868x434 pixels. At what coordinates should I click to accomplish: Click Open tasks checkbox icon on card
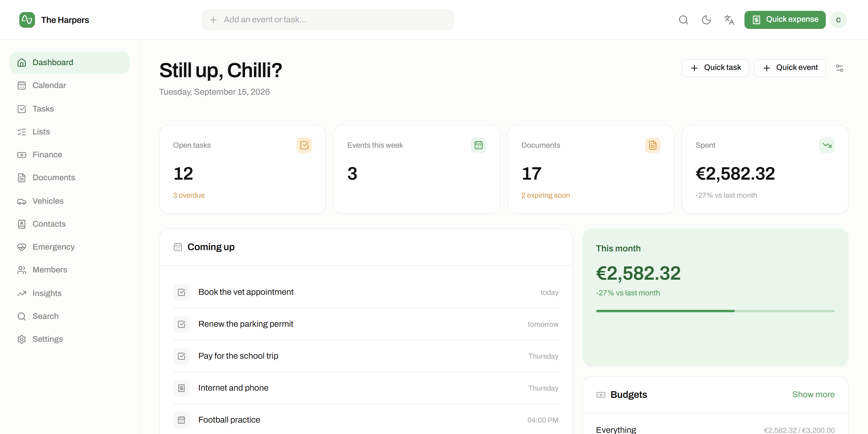304,145
